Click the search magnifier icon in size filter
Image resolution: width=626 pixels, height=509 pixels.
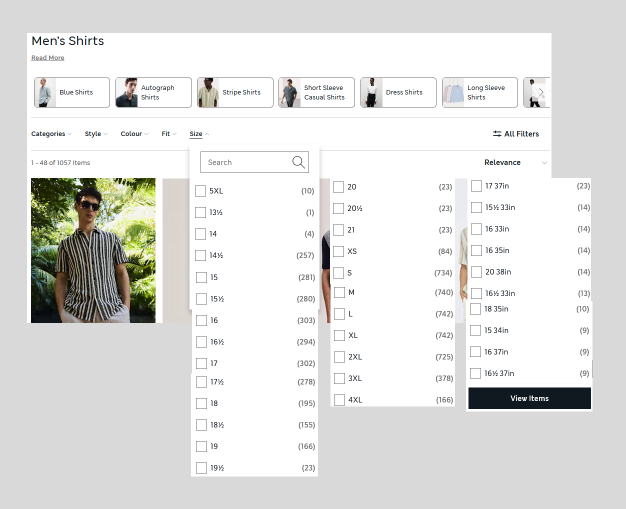(298, 162)
